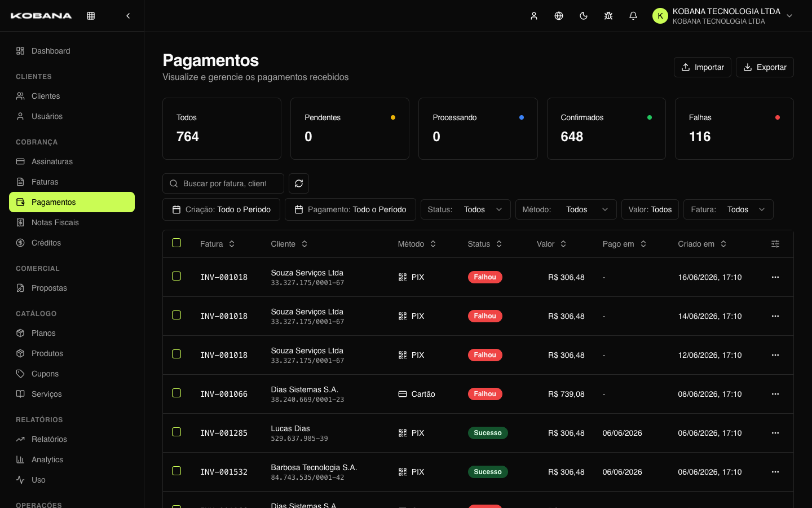Viewport: 812px width, 508px height.
Task: Open Planos in sidebar menu
Action: click(72, 333)
